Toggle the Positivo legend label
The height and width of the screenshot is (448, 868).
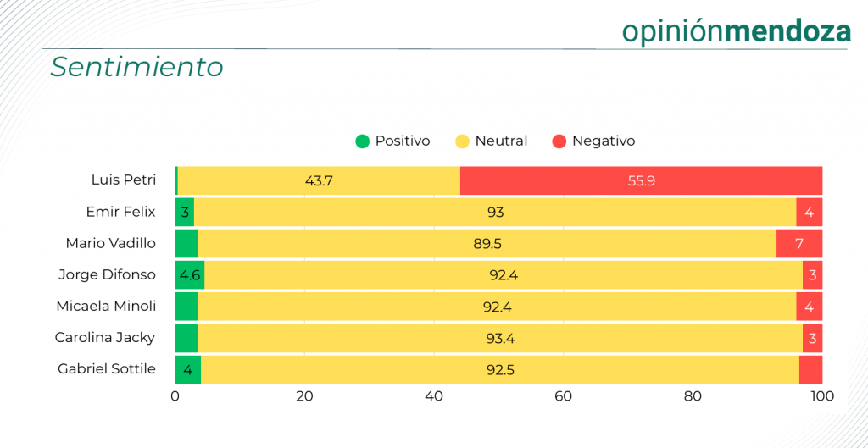click(403, 141)
